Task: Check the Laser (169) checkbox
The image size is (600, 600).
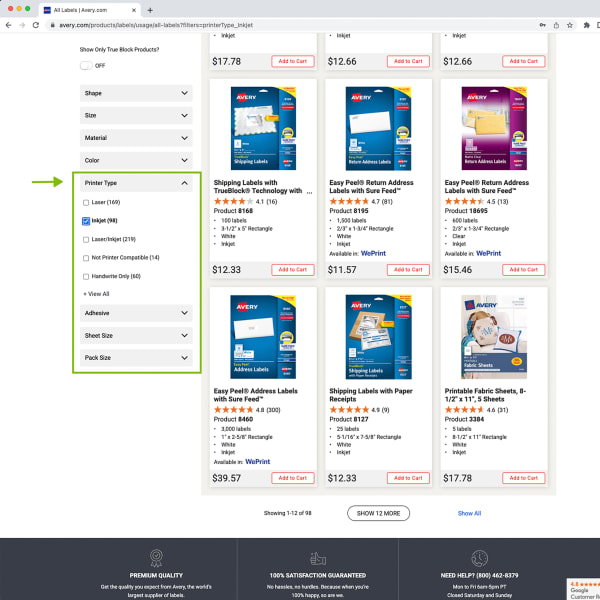Action: click(x=86, y=202)
